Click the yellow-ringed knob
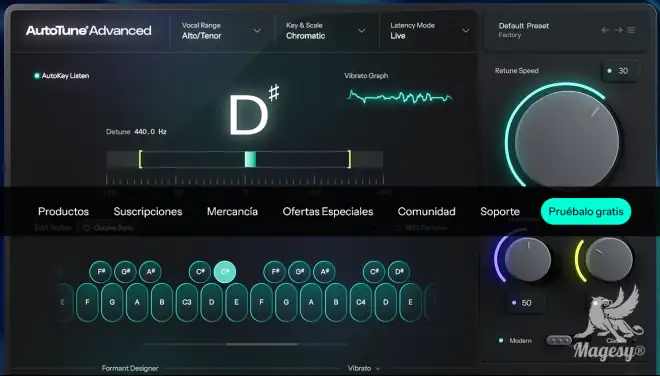The image size is (660, 376). coord(609,259)
